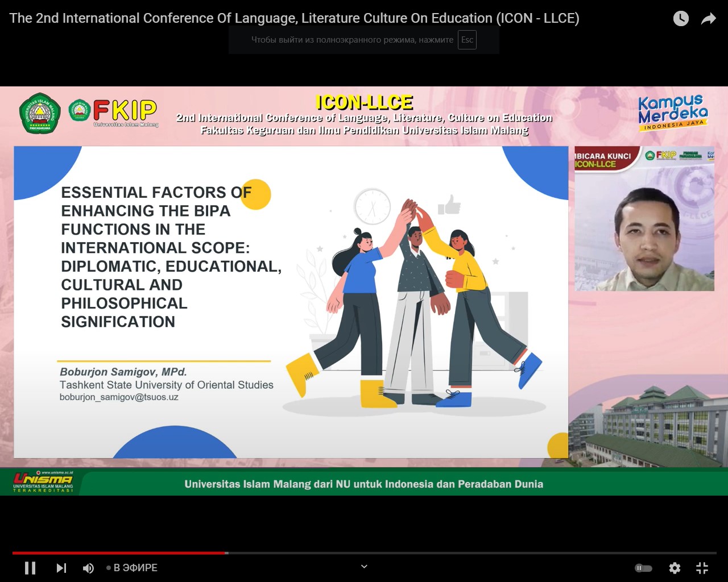Click the boburjon_samigov@tsuos.uz email on slide
728x582 pixels.
119,397
